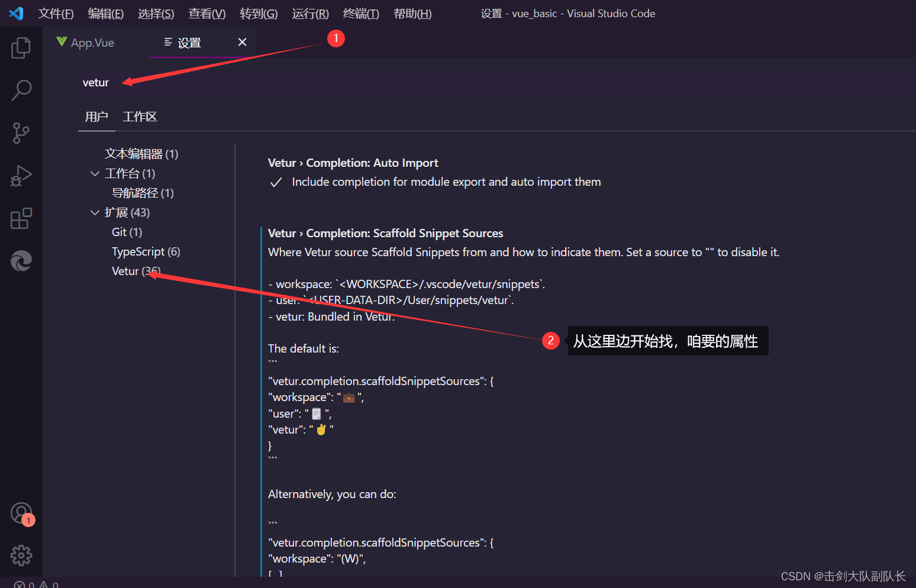
Task: Click the VS Code logo icon
Action: [17, 13]
